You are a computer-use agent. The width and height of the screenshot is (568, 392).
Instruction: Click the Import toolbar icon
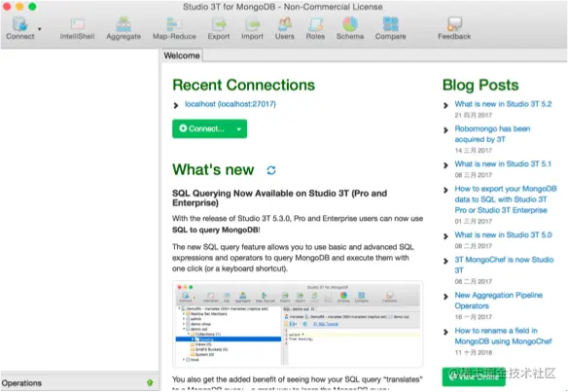(x=252, y=28)
